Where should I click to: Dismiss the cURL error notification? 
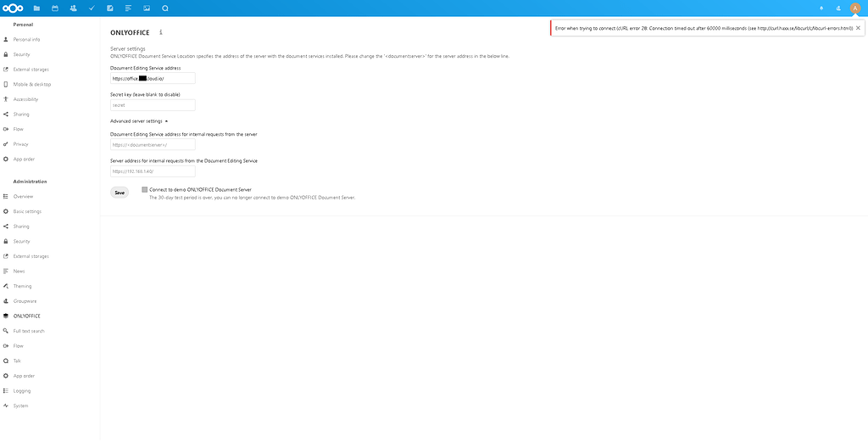point(858,28)
